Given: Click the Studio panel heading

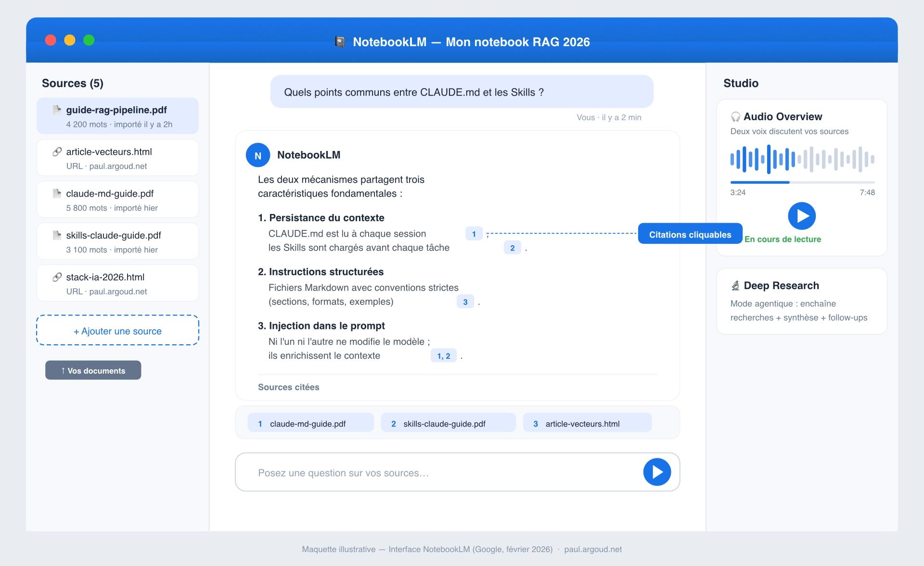Looking at the screenshot, I should (x=741, y=83).
